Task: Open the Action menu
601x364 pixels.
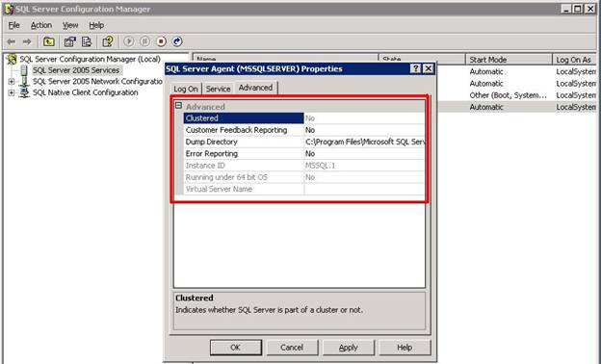Action: [41, 25]
